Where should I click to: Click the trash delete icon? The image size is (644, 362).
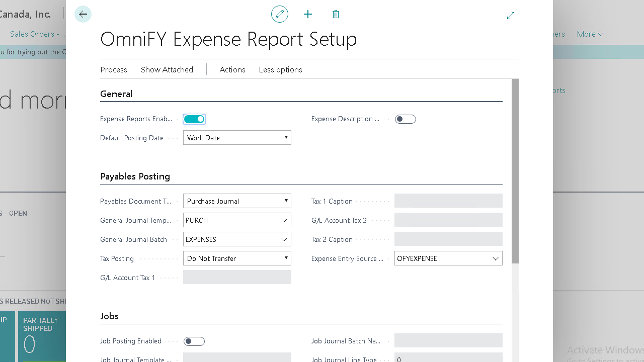click(336, 15)
